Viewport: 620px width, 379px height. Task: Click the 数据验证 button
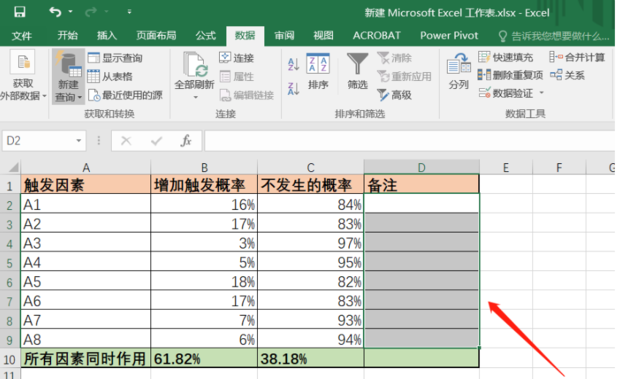click(x=506, y=93)
